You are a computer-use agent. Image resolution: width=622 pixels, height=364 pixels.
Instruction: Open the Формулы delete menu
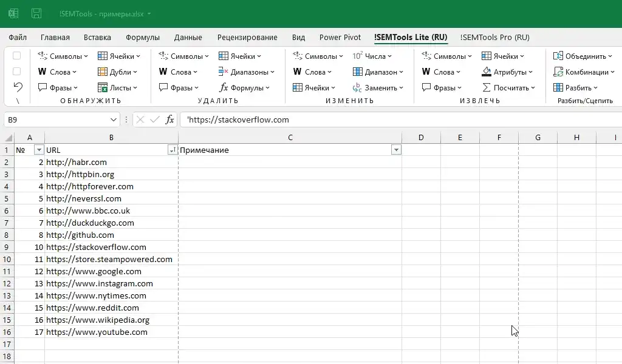[244, 88]
